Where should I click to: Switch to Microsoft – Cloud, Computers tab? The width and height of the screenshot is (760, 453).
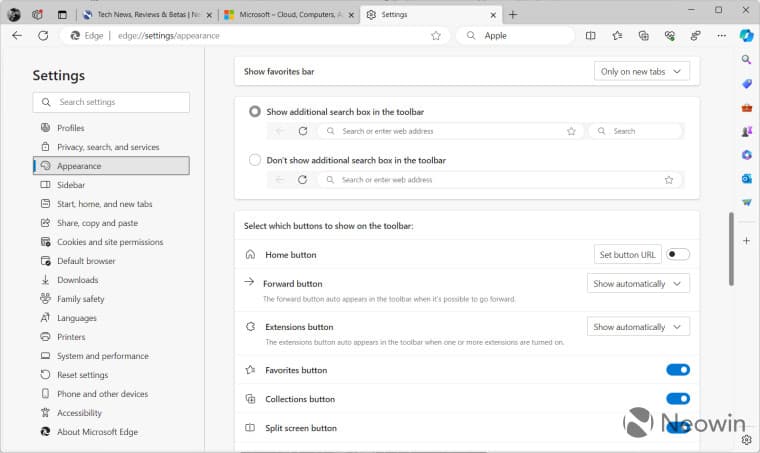(291, 15)
